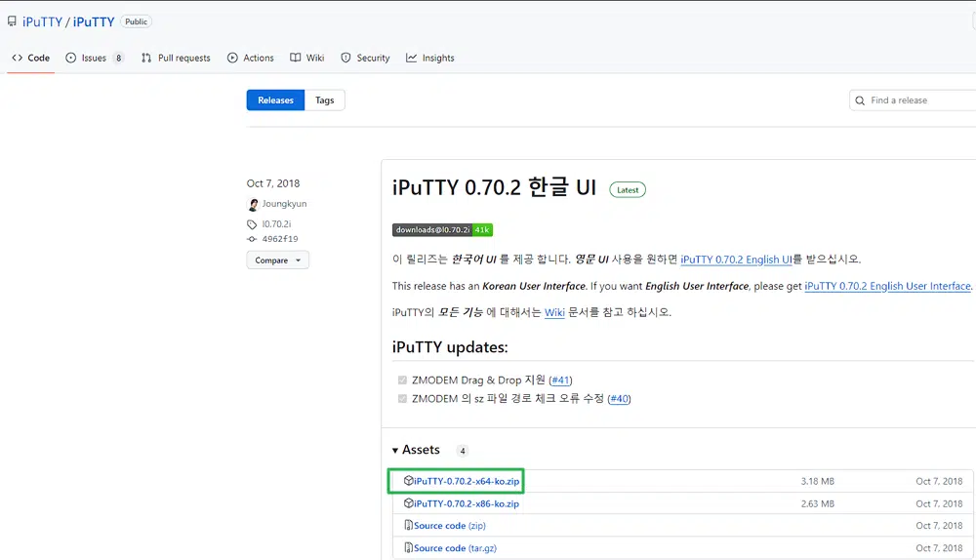This screenshot has width=976, height=560.
Task: Open the Pull requests tab
Action: tap(176, 58)
